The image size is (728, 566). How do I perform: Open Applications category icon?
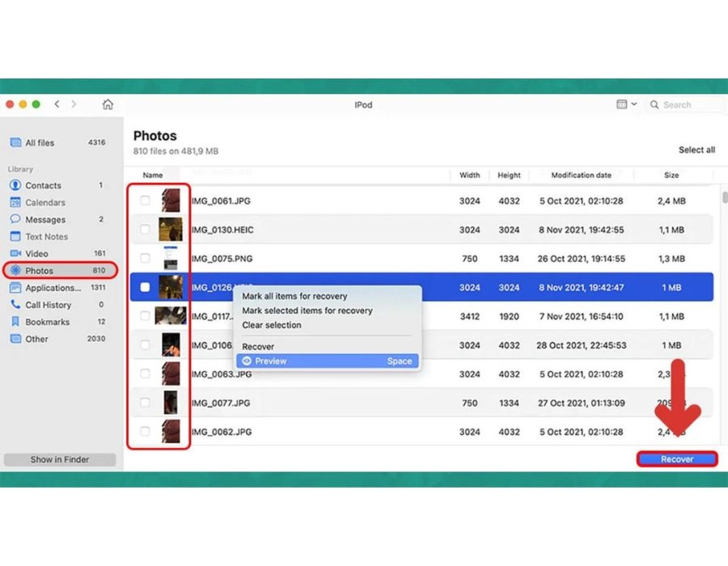click(15, 288)
